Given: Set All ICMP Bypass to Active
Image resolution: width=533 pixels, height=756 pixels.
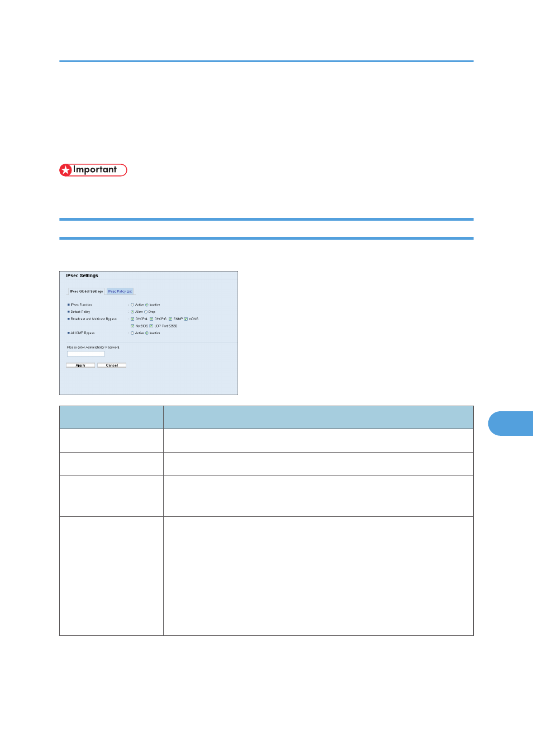Looking at the screenshot, I should (x=132, y=333).
